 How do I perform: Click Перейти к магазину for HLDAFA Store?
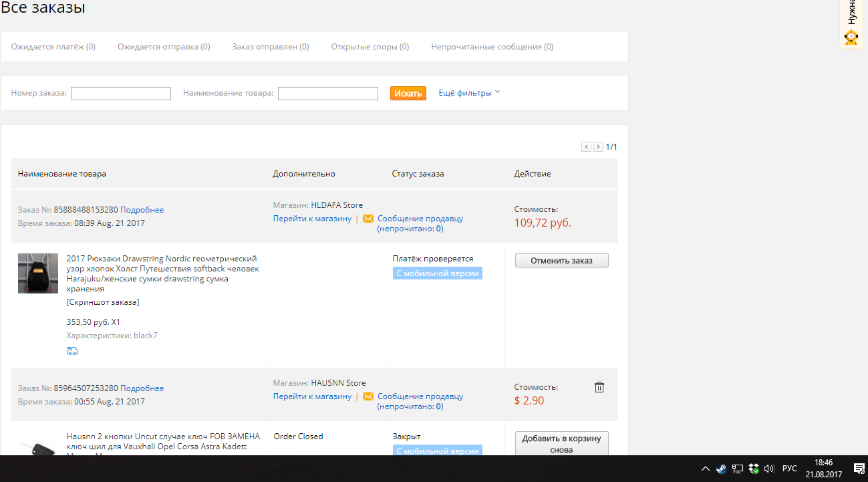coord(312,219)
